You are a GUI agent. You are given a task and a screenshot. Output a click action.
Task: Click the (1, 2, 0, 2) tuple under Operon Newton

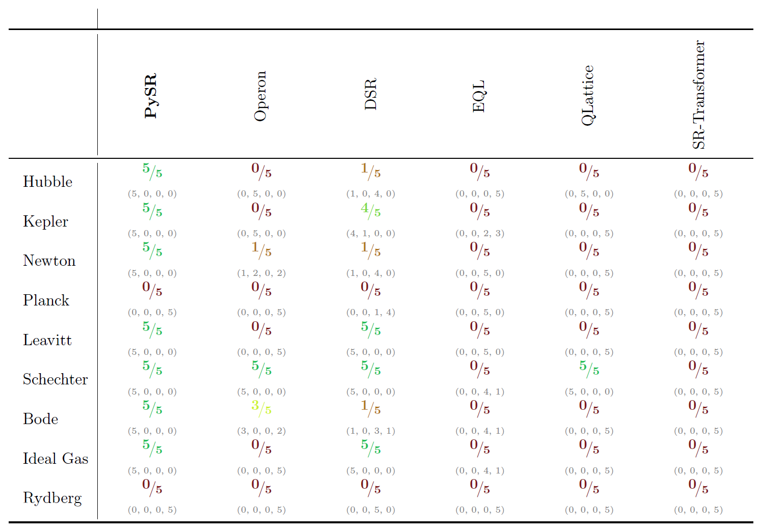click(261, 273)
